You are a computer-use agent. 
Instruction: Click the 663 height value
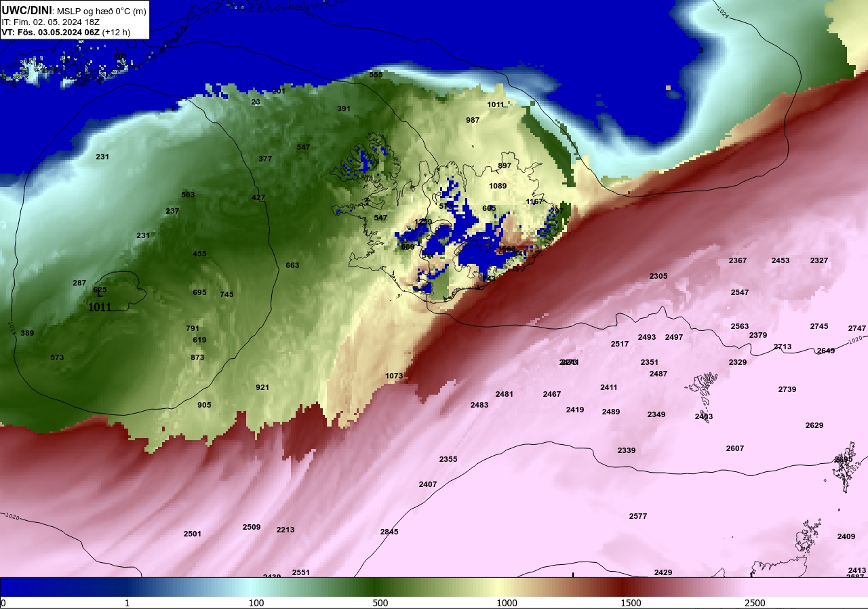click(292, 265)
